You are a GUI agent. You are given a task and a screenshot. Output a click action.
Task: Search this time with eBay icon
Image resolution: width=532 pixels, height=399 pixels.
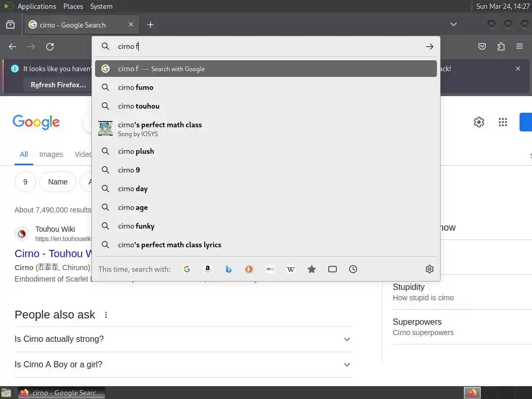point(270,269)
